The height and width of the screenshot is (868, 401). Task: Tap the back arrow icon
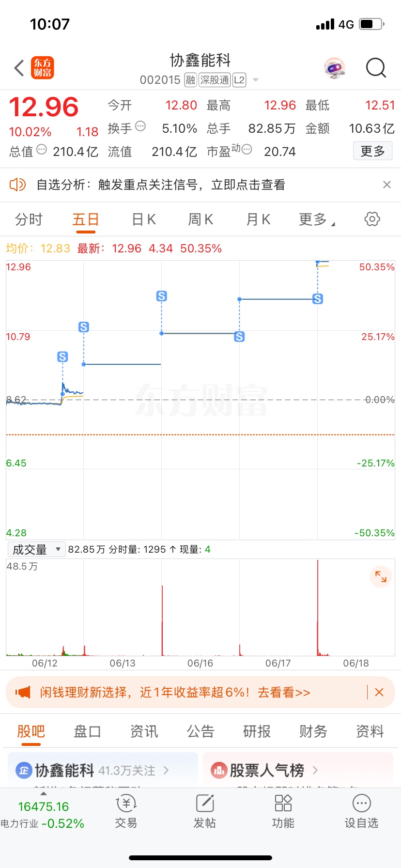[x=19, y=68]
